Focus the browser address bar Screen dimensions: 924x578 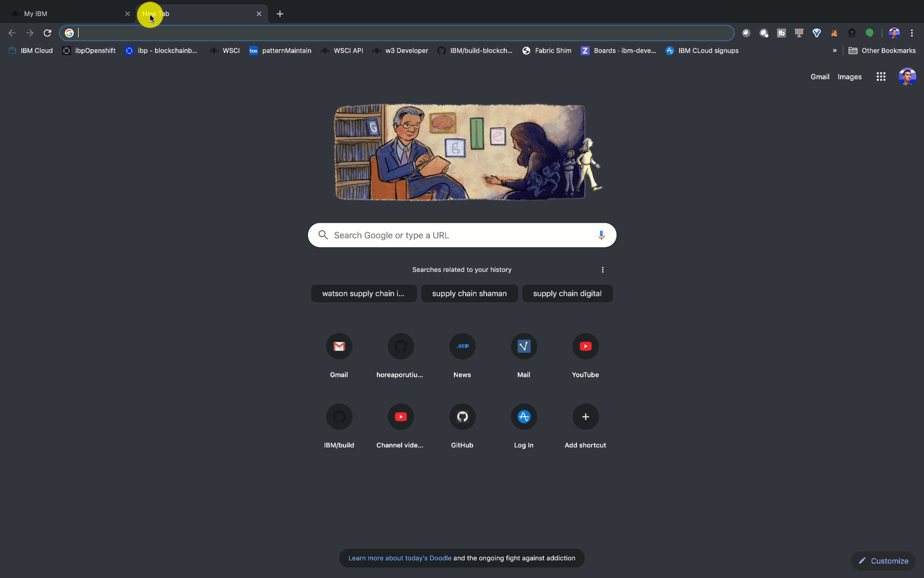pyautogui.click(x=396, y=33)
